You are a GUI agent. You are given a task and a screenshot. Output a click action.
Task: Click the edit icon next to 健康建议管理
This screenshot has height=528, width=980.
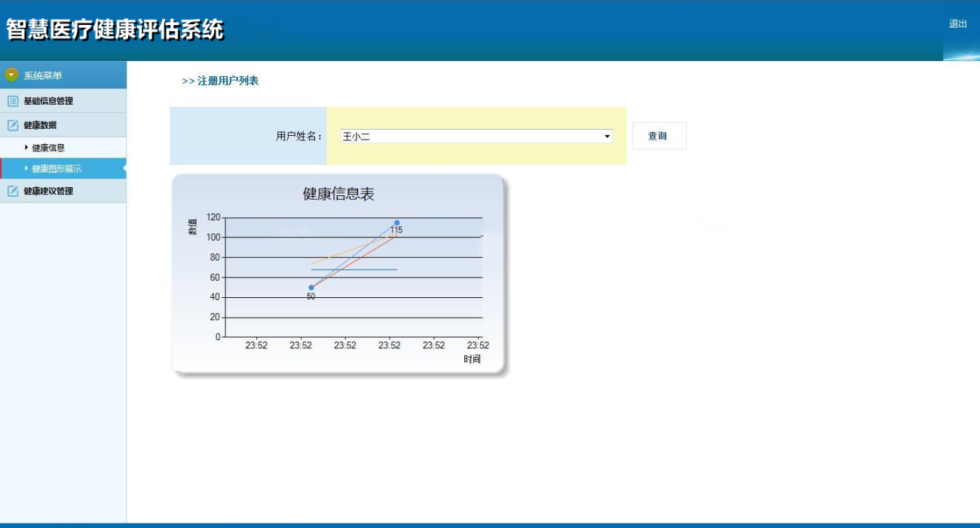pos(13,191)
